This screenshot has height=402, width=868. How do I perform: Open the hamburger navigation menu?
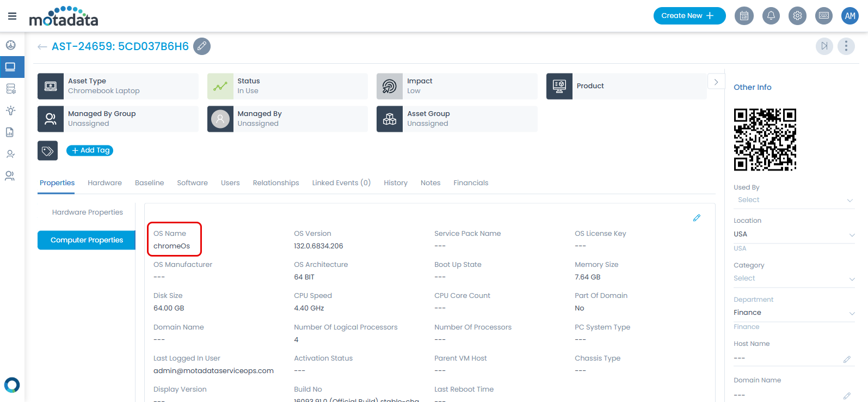pyautogui.click(x=12, y=16)
